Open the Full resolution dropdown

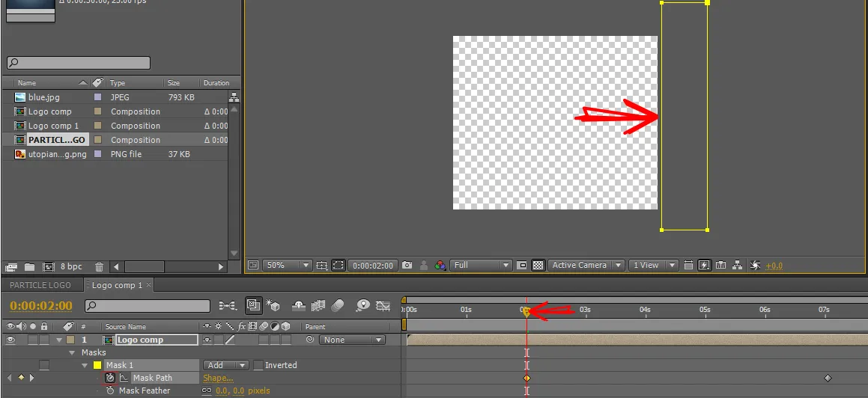[481, 266]
